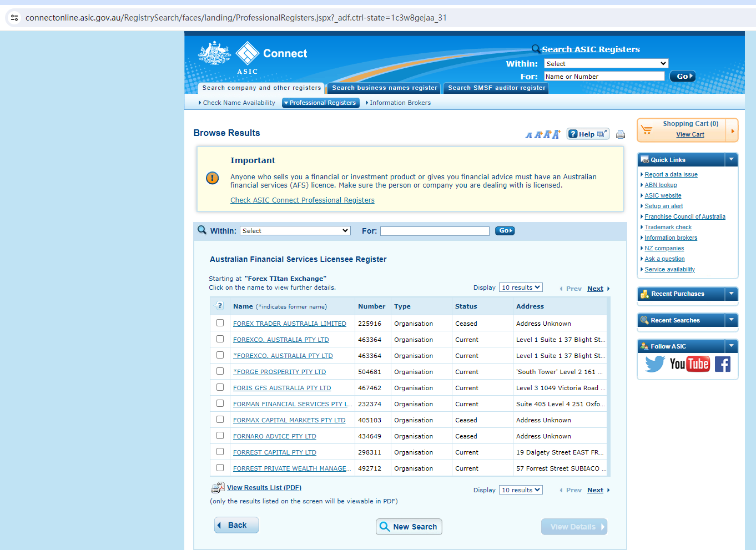756x550 pixels.
Task: Open ASIC's YouTube channel icon
Action: pos(689,364)
